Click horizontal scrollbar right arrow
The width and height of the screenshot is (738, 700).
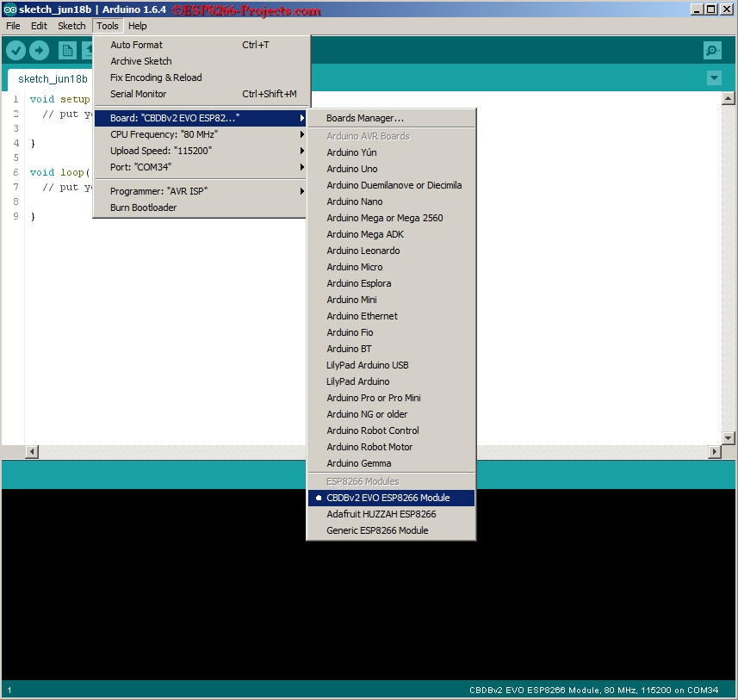pyautogui.click(x=715, y=452)
